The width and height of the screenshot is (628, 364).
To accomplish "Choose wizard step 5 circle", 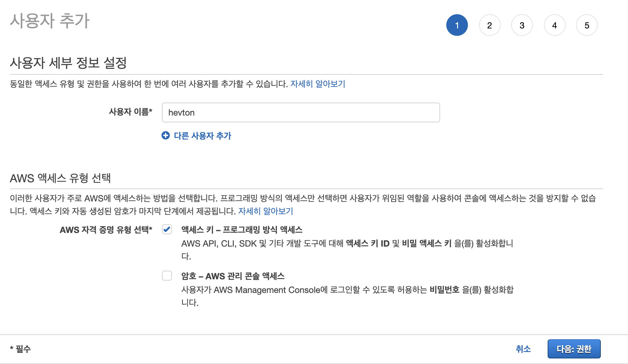I will point(587,25).
